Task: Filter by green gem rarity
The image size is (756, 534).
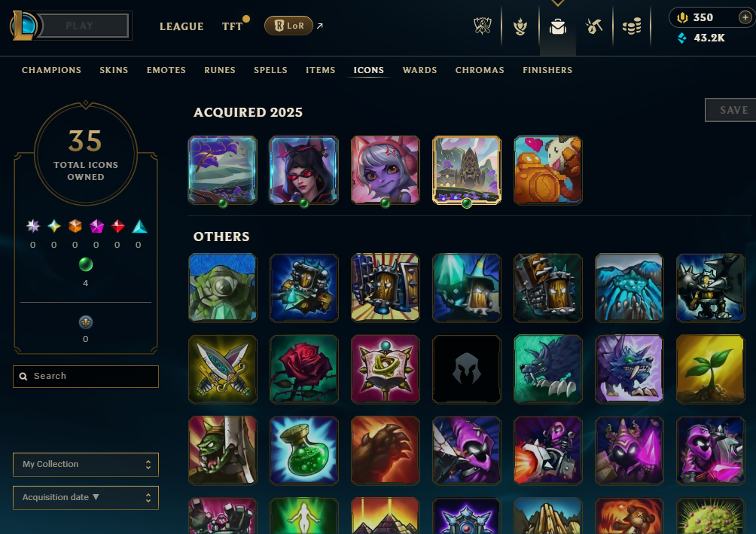Action: (85, 264)
